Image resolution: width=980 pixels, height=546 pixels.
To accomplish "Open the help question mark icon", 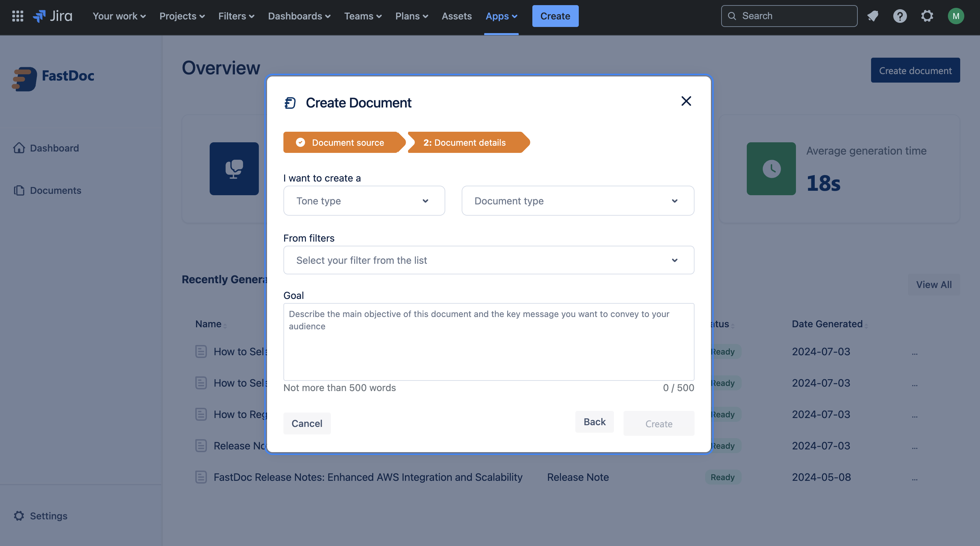I will tap(900, 16).
